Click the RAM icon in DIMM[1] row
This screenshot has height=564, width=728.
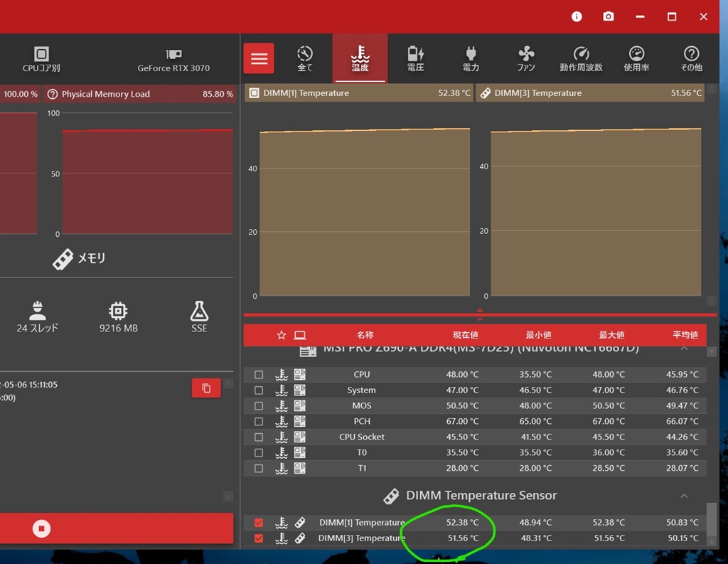[x=300, y=523]
